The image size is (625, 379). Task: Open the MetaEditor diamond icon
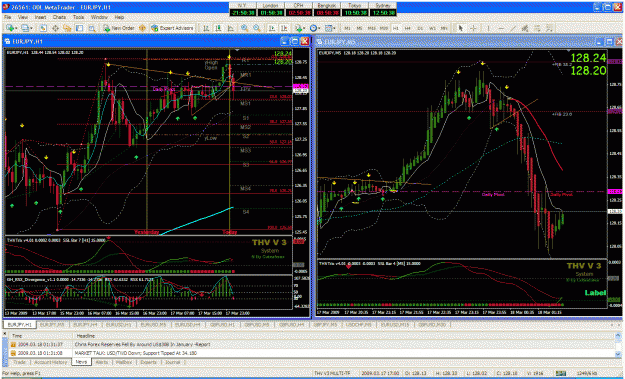[142, 28]
